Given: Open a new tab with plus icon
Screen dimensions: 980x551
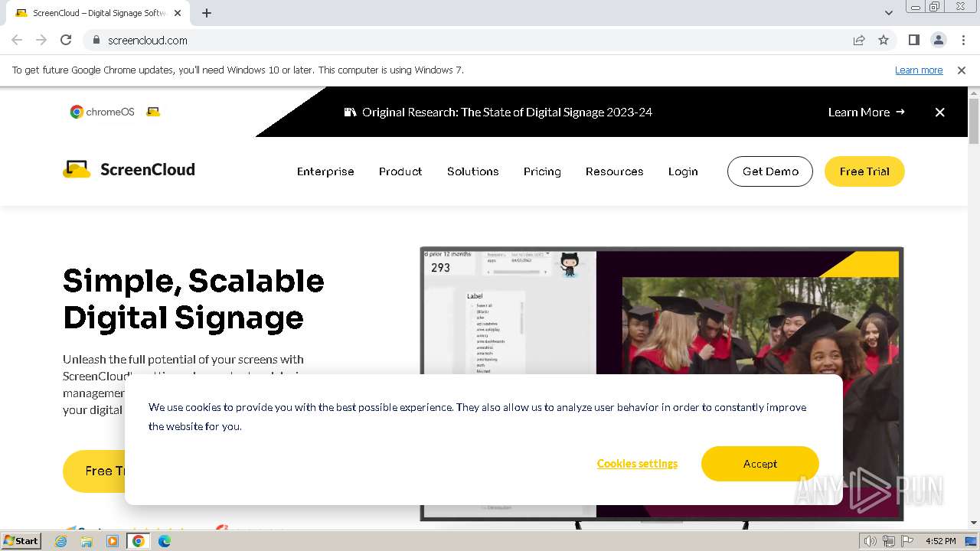Looking at the screenshot, I should click(207, 13).
